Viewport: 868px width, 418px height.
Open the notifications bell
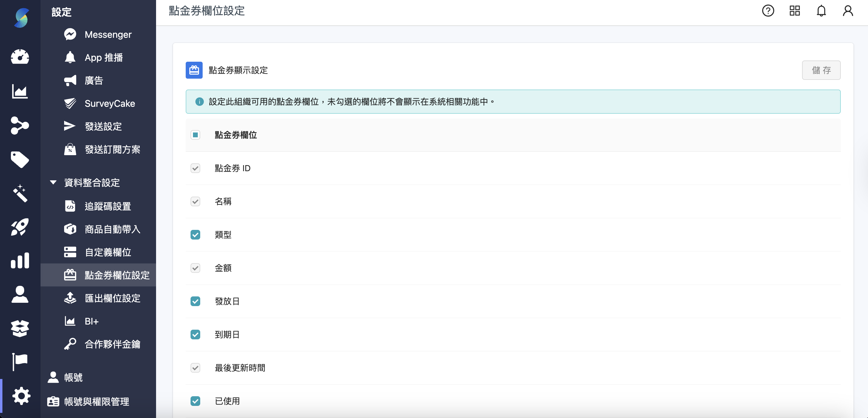click(x=821, y=11)
